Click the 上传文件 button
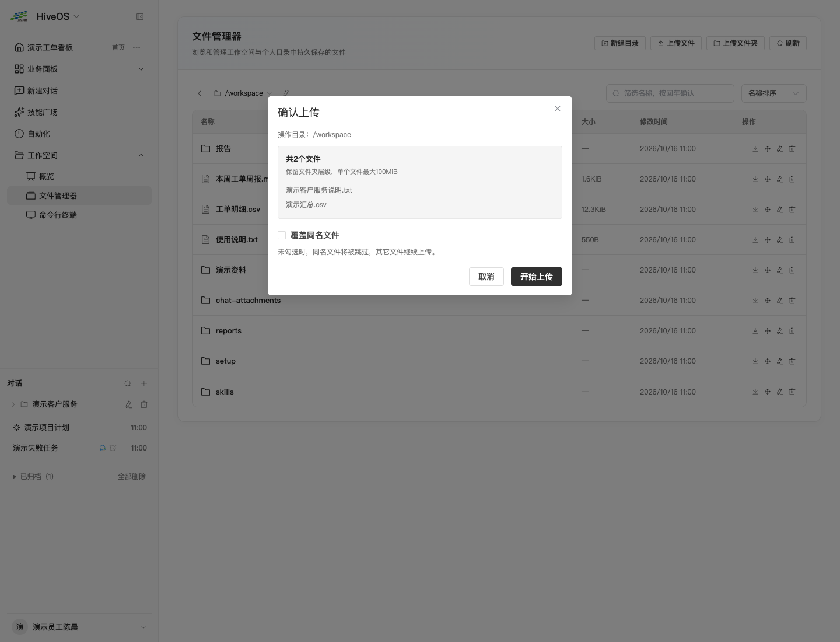840x642 pixels. click(x=676, y=43)
